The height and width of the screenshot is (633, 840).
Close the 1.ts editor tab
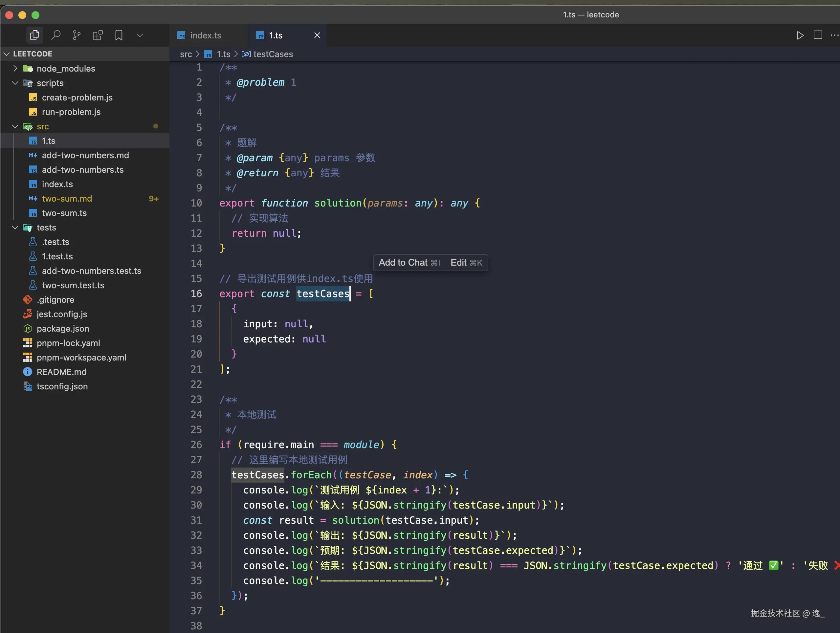click(317, 35)
